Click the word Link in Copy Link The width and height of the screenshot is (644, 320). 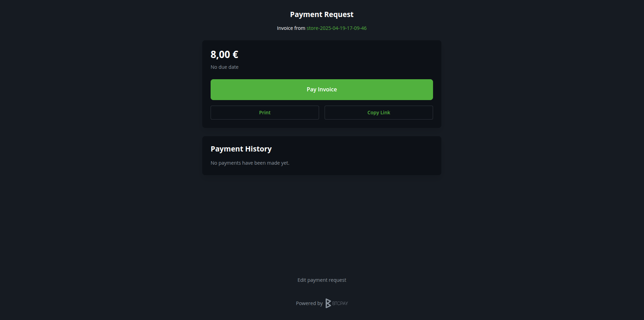[x=385, y=113]
